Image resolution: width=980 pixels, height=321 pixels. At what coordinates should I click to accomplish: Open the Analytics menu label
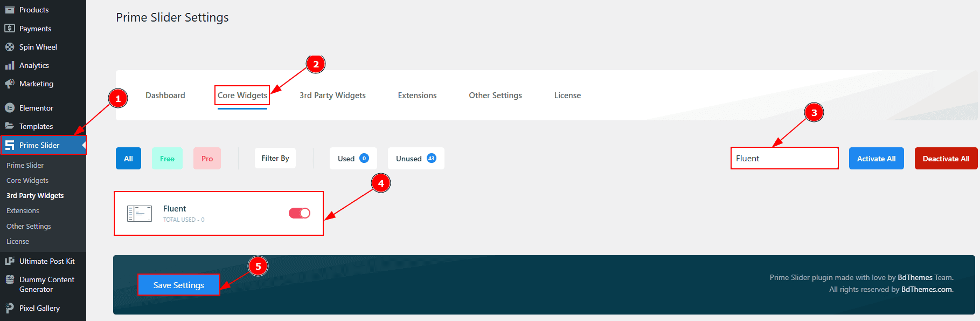(34, 65)
